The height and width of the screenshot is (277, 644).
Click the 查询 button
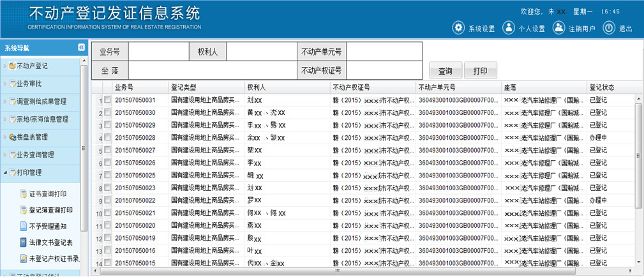445,71
